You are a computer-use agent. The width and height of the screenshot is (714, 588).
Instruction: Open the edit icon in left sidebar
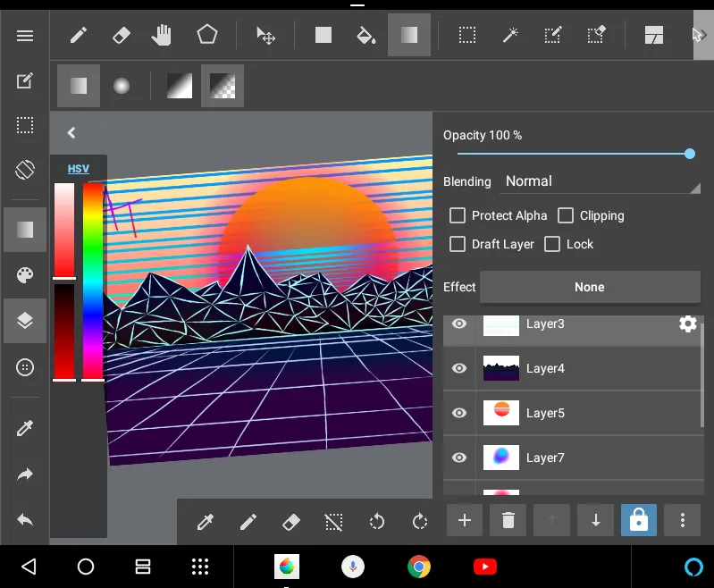[25, 81]
